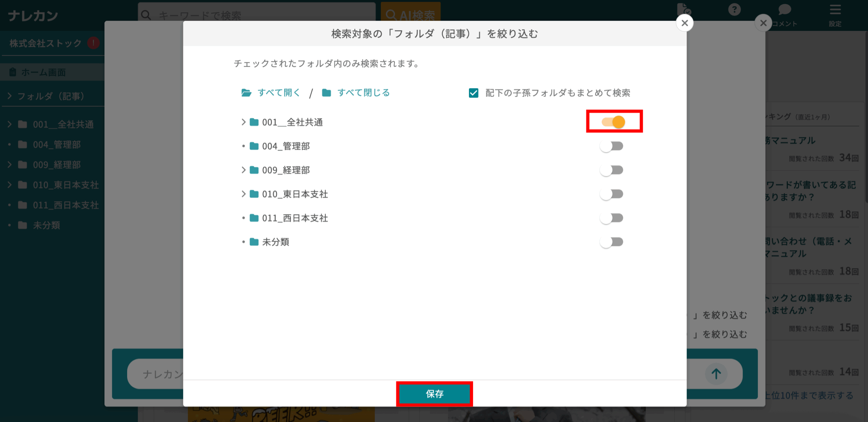Screen dimensions: 868x422
Task: Click the ナレカン logo
Action: (x=33, y=16)
